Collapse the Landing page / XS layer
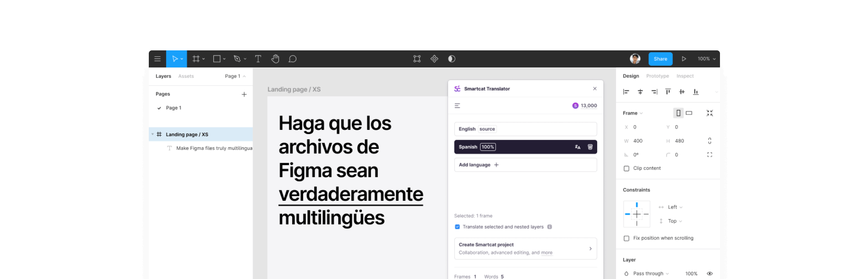 (153, 134)
